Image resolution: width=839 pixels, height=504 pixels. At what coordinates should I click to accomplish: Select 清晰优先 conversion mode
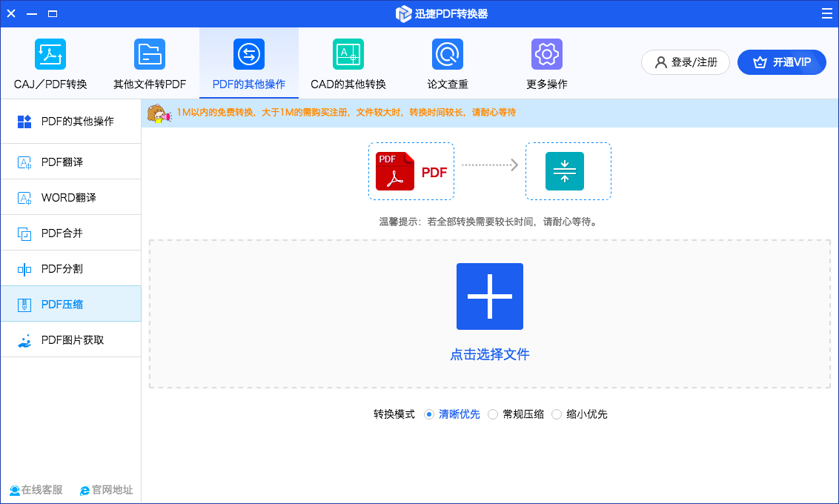[x=428, y=414]
